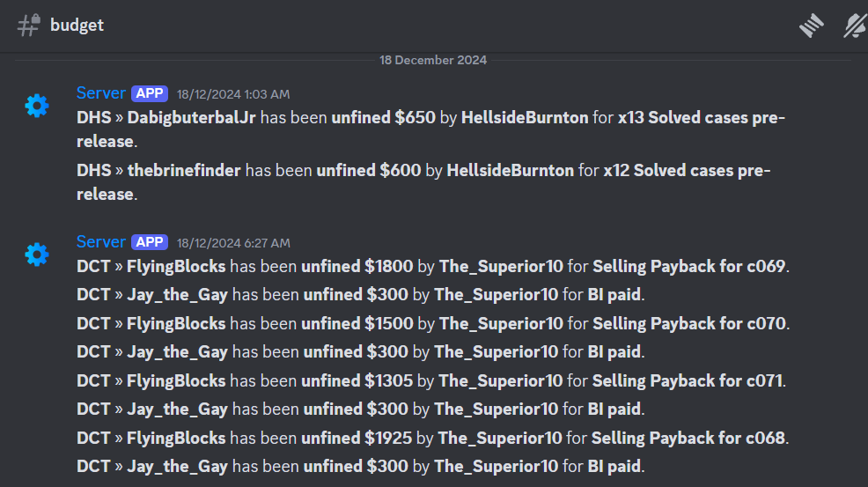Toggle the notification mute bell icon
Screen dimensions: 868x487
pyautogui.click(x=856, y=26)
